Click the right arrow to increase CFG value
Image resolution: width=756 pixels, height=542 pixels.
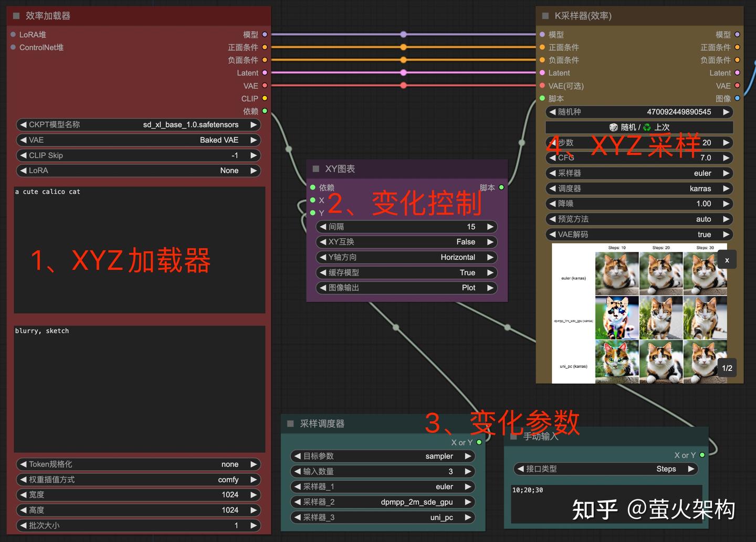point(726,157)
